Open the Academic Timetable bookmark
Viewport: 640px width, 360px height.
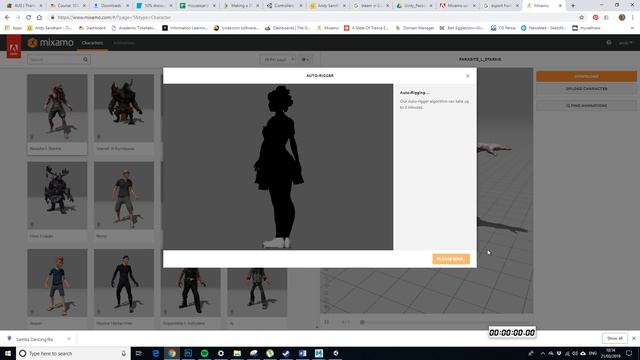click(134, 28)
